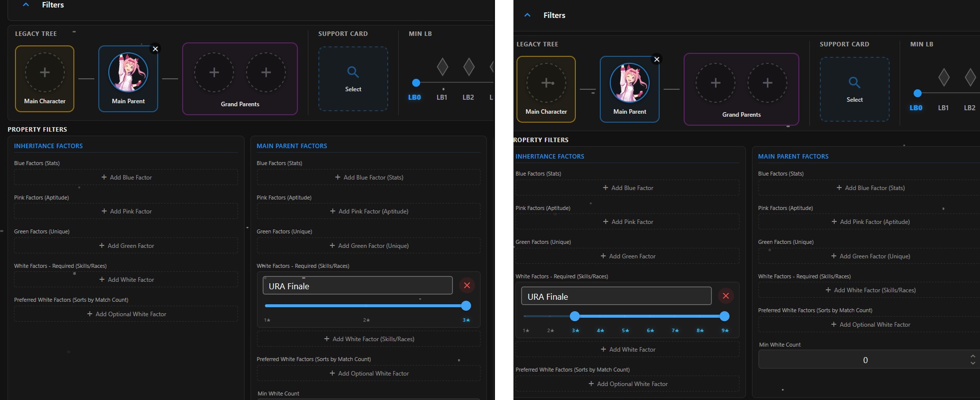Click the lower range handle at 3★, right screenshot

(x=575, y=316)
